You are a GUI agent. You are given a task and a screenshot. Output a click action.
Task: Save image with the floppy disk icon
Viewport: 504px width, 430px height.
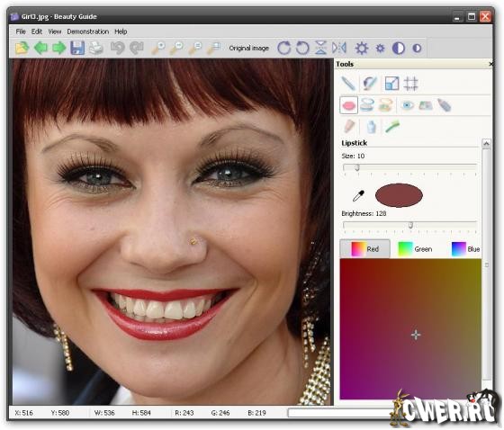tap(77, 49)
